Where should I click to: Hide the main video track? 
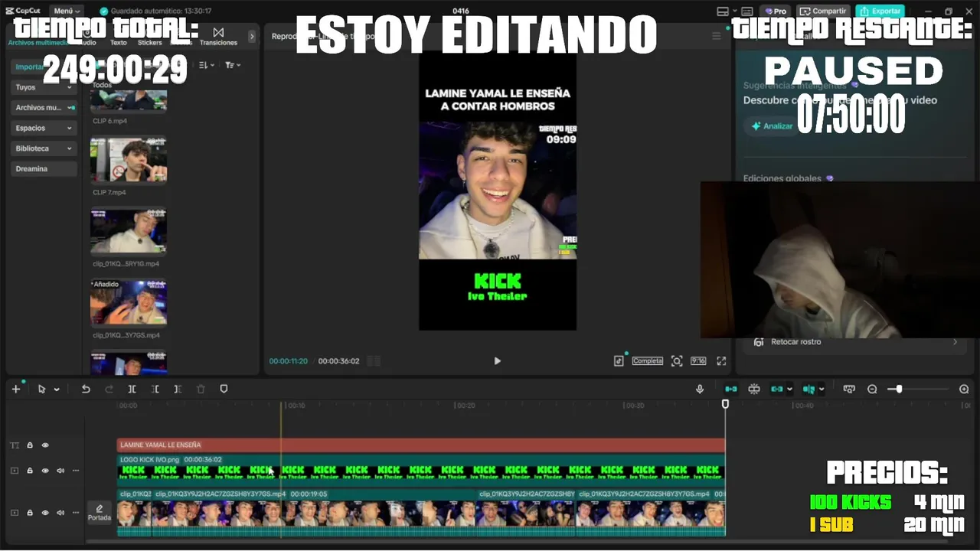(45, 513)
